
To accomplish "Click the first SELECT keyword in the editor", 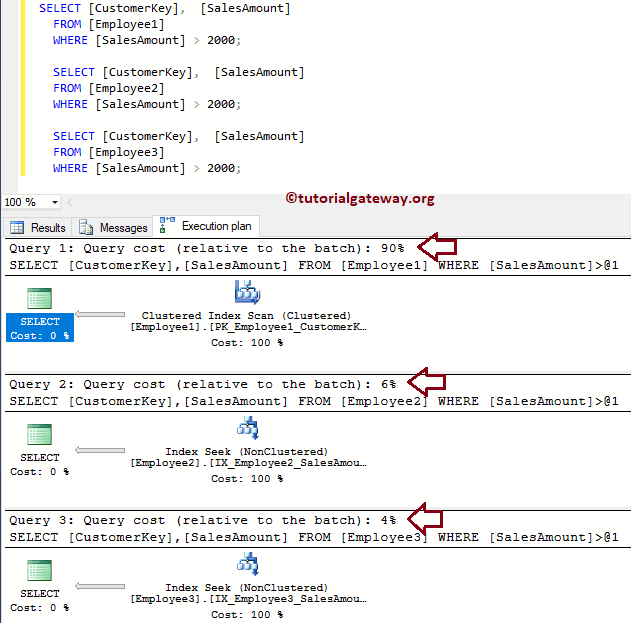I will tap(60, 8).
